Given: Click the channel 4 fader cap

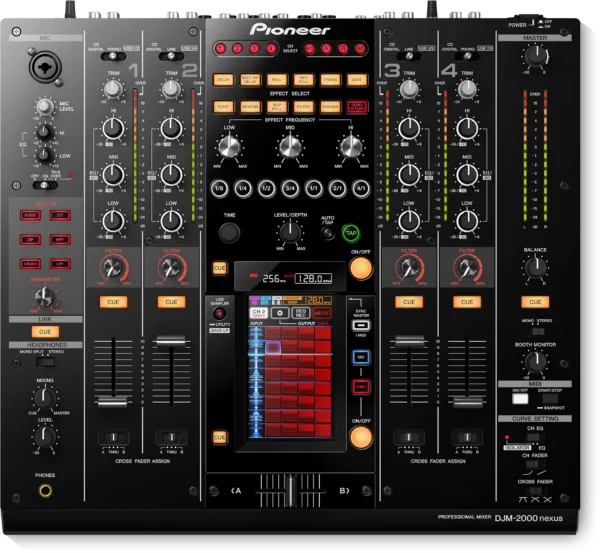Looking at the screenshot, I should pyautogui.click(x=468, y=401).
